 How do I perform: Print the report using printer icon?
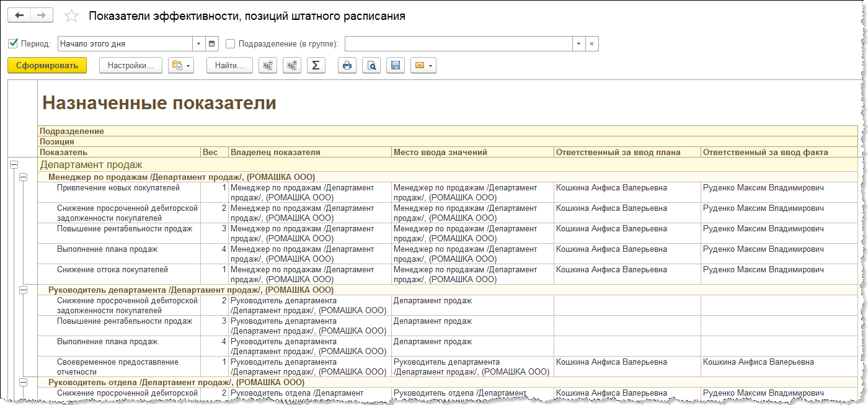point(347,65)
